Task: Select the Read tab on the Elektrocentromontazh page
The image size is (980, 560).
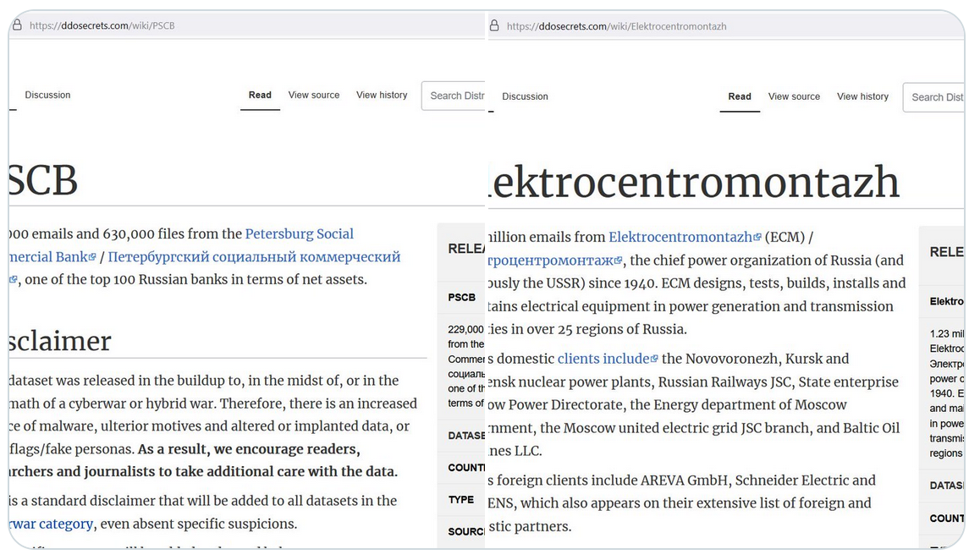Action: (x=740, y=96)
